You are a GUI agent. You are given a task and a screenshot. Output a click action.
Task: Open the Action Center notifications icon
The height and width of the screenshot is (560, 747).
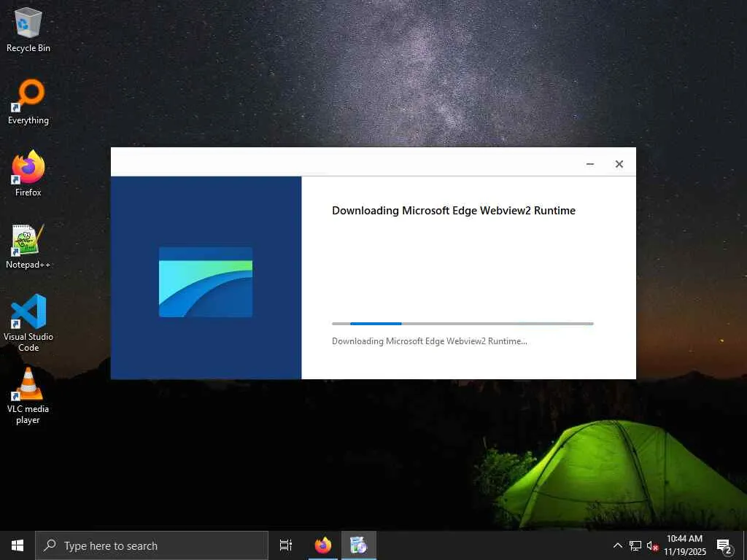coord(724,545)
